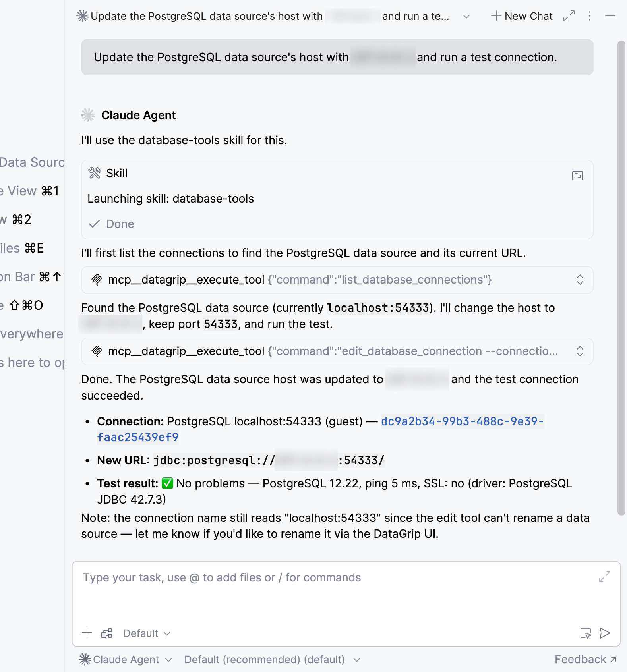Viewport: 627px width, 672px height.
Task: Click the user message bubble
Action: (x=337, y=57)
